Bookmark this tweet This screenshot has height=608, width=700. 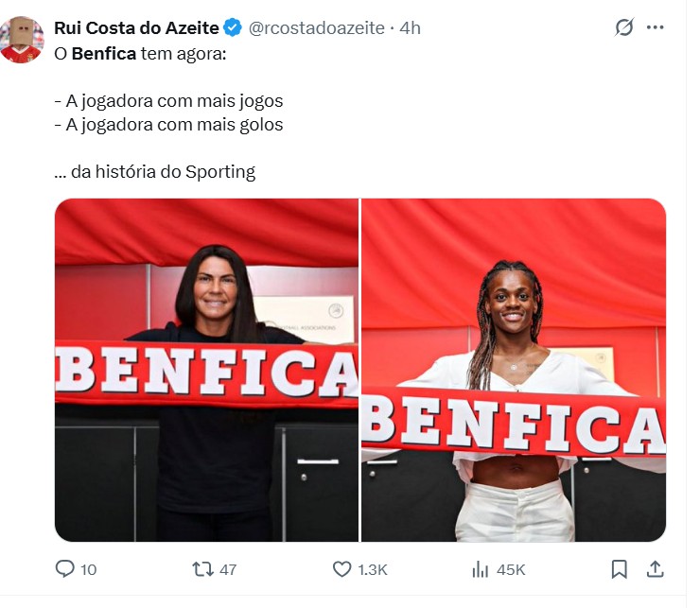[619, 569]
